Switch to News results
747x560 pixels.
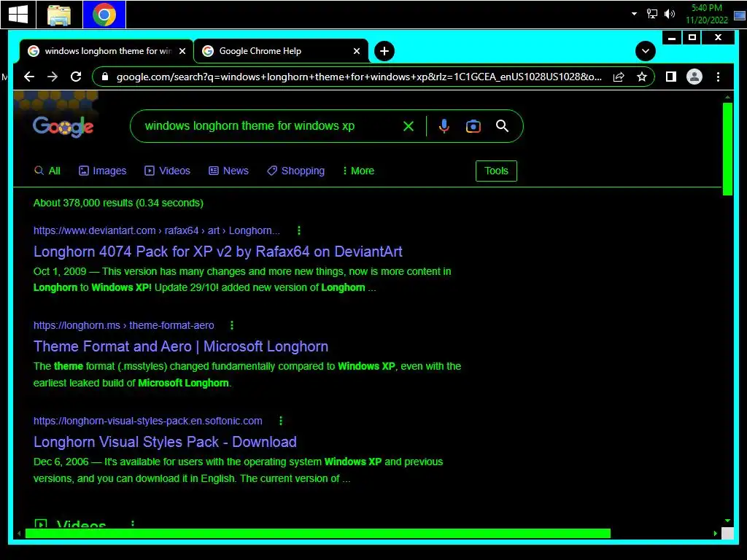tap(228, 171)
